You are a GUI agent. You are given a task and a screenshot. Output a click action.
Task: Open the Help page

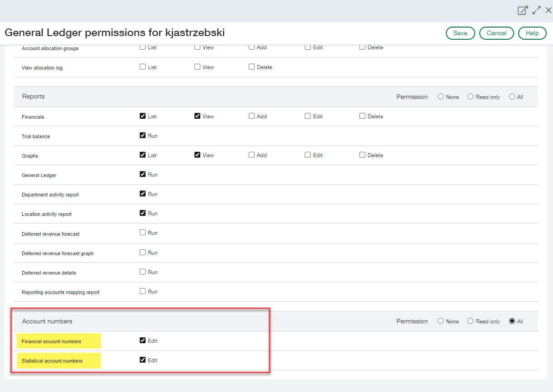[532, 33]
